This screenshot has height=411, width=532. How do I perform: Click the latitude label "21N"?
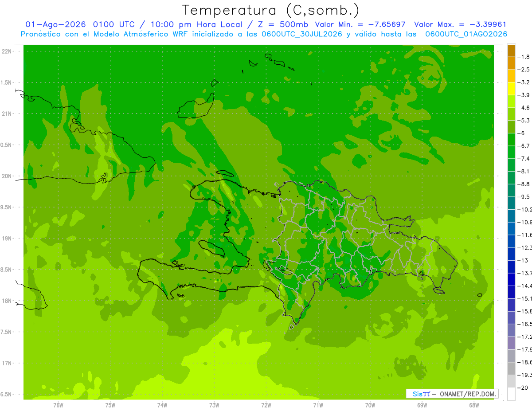coord(7,114)
